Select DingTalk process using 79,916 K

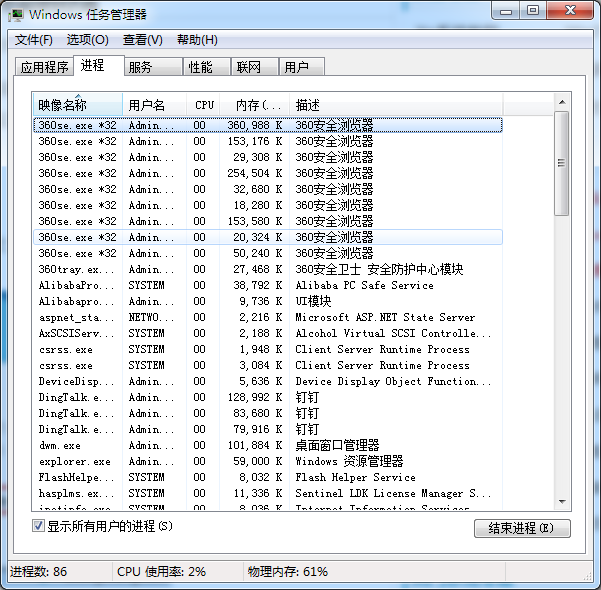pyautogui.click(x=268, y=429)
